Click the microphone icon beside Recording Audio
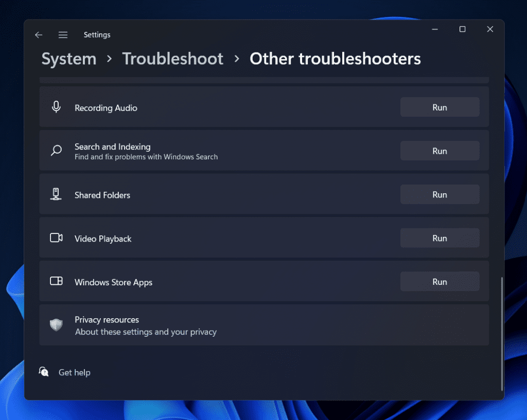Viewport: 527px width, 420px height. click(56, 106)
